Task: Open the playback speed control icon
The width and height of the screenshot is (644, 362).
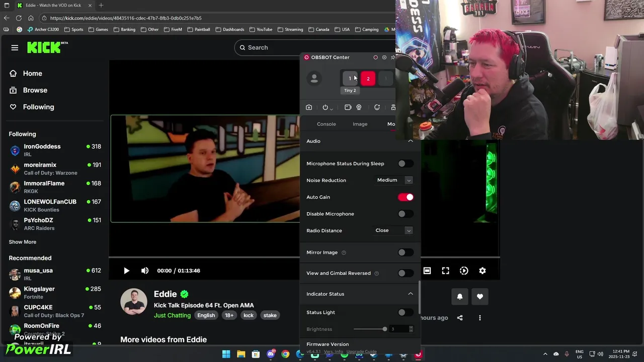Action: [x=464, y=271]
